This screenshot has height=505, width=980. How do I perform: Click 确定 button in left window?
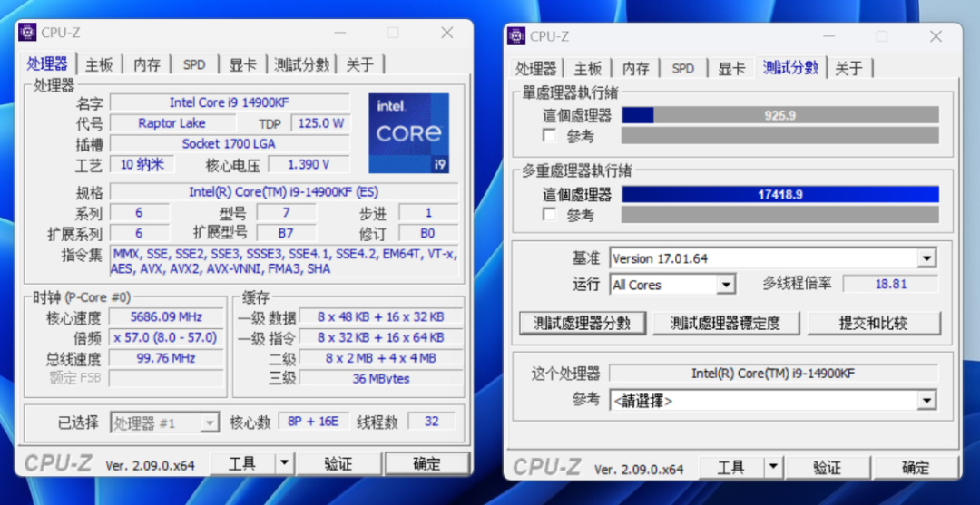click(426, 463)
